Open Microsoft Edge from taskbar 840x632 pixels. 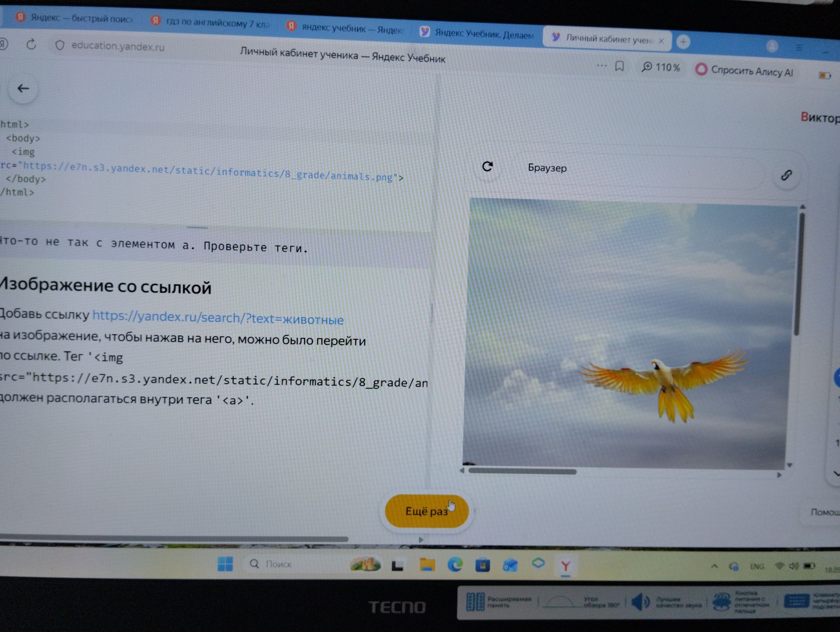pos(455,565)
